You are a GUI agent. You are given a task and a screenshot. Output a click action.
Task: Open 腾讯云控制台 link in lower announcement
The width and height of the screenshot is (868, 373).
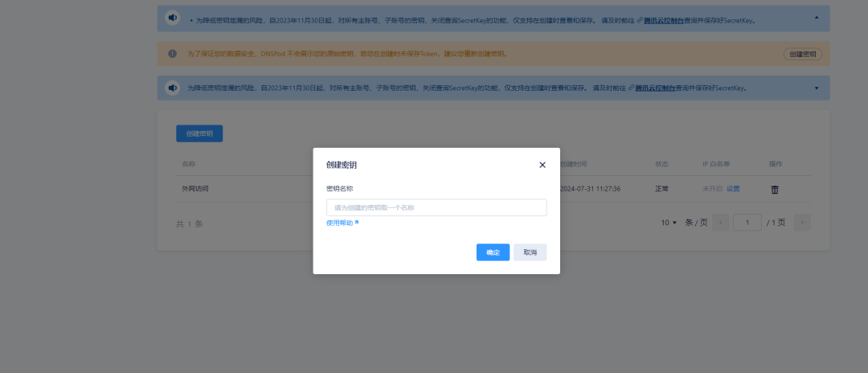coord(655,88)
